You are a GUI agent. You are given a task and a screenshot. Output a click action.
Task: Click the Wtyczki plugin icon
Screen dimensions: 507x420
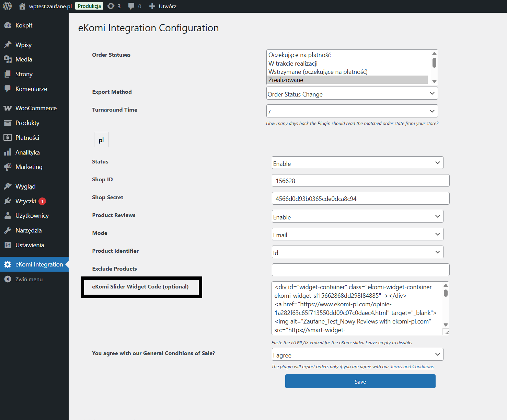8,201
